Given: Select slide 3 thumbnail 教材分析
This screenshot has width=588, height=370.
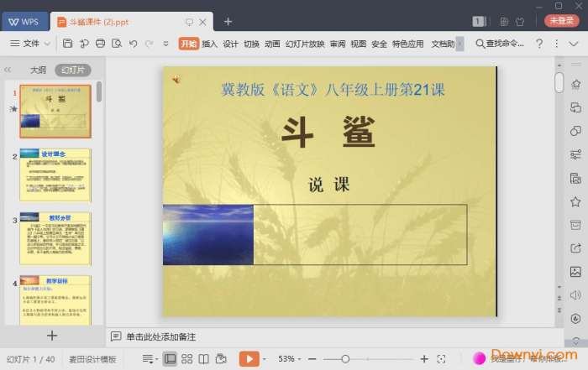Looking at the screenshot, I should [x=55, y=238].
